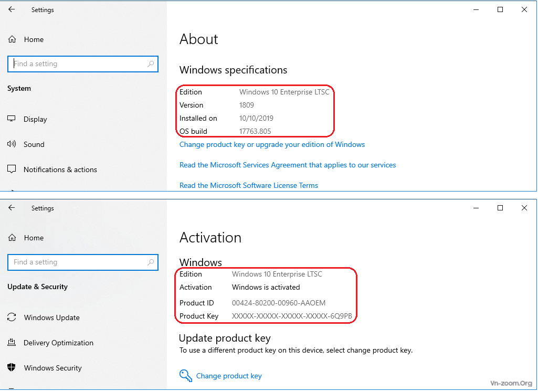Click the Update & Security section heading

(x=37, y=287)
